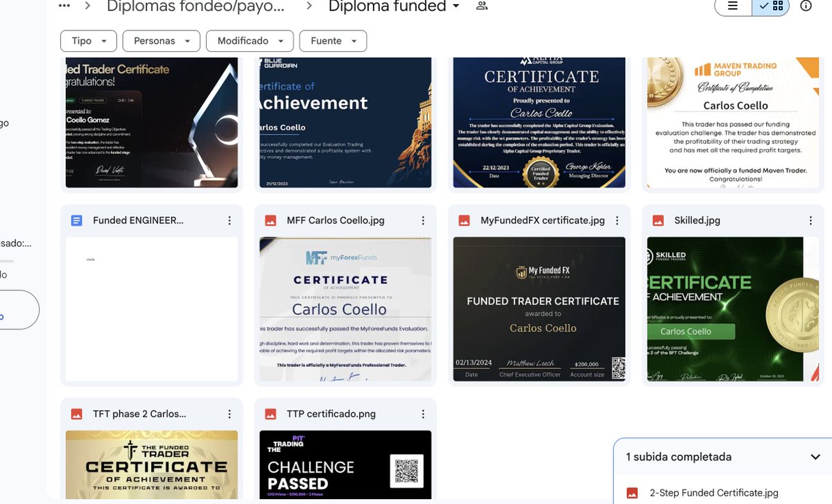Open more actions for Funded ENGINEER file
Image resolution: width=832 pixels, height=504 pixels.
(229, 220)
